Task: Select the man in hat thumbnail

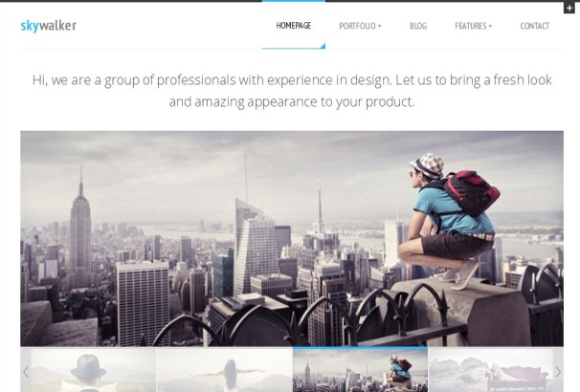Action: point(93,370)
